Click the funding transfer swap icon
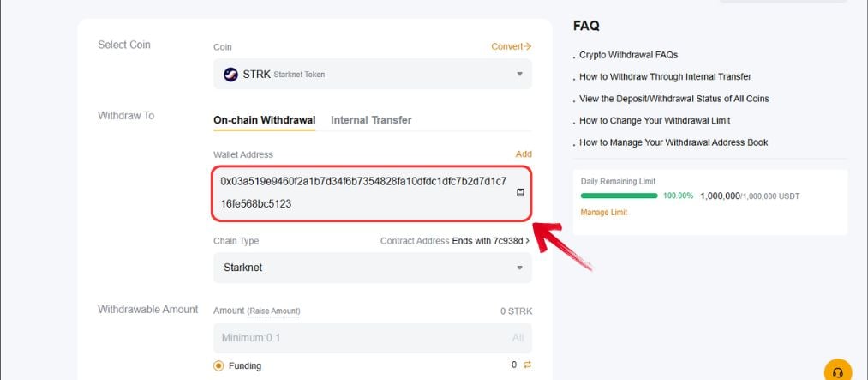This screenshot has width=868, height=380. click(528, 365)
